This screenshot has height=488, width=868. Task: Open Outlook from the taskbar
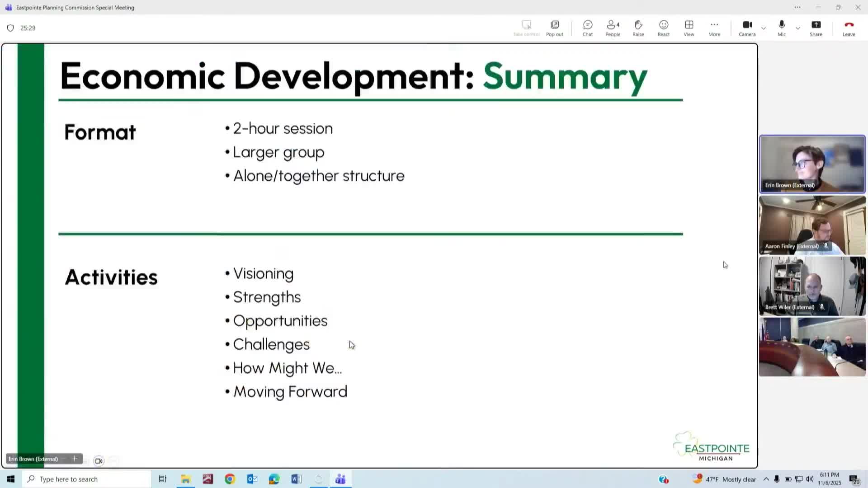coord(252,479)
